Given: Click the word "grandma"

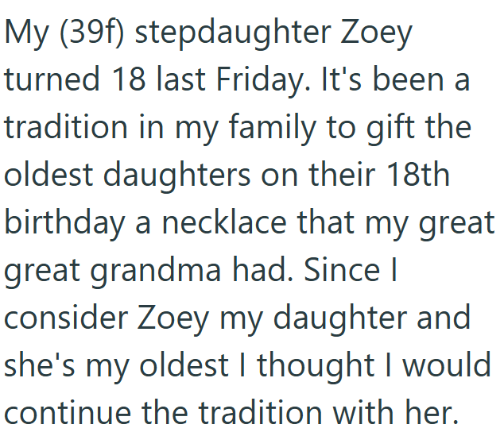Looking at the screenshot, I should 155,270.
